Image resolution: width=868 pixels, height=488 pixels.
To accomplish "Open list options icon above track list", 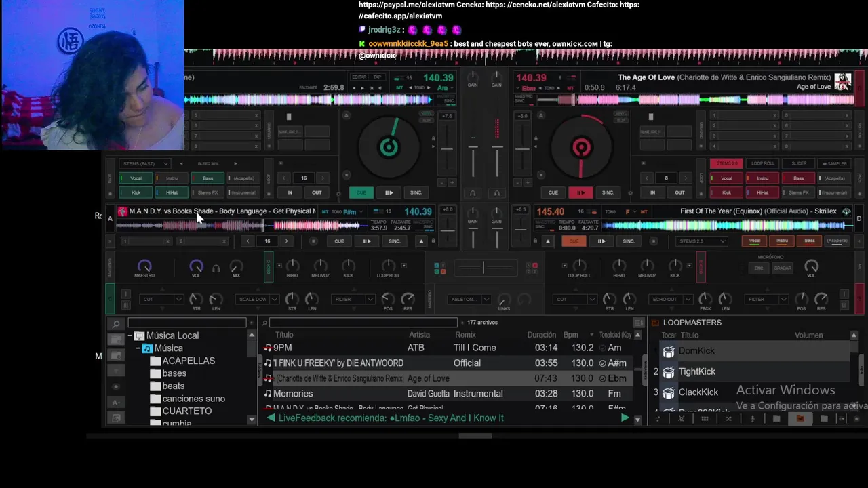I will pos(638,323).
